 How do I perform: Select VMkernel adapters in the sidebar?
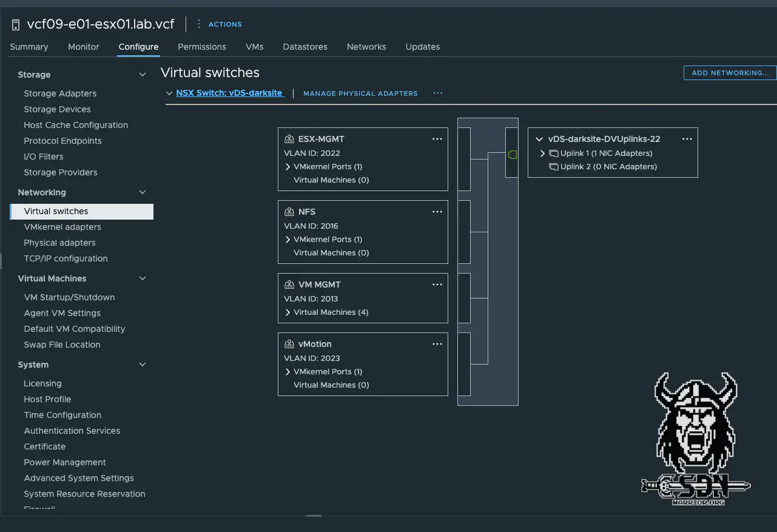(x=62, y=227)
